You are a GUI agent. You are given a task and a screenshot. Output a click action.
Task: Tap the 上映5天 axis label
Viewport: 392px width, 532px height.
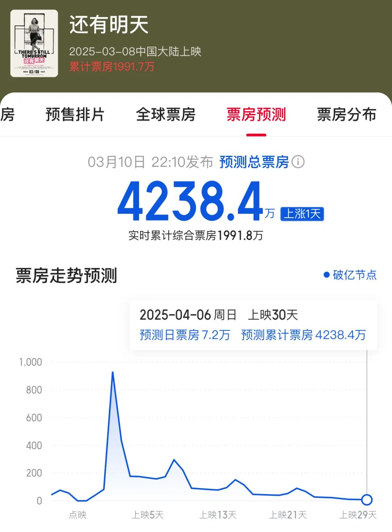pos(148,515)
